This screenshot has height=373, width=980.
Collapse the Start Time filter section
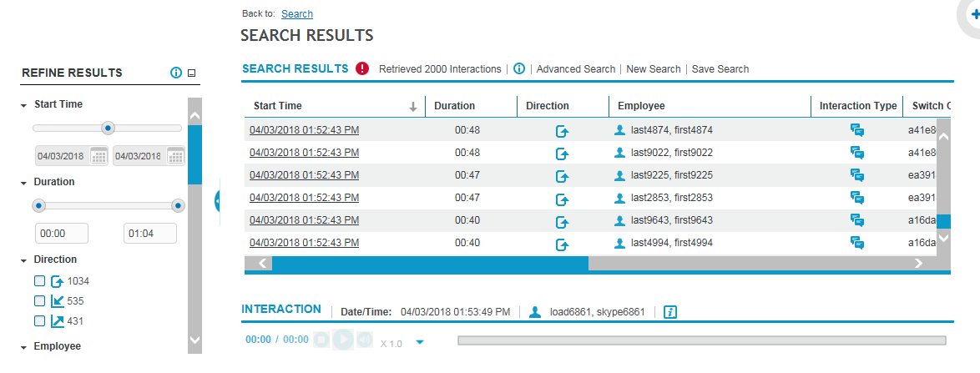[24, 105]
